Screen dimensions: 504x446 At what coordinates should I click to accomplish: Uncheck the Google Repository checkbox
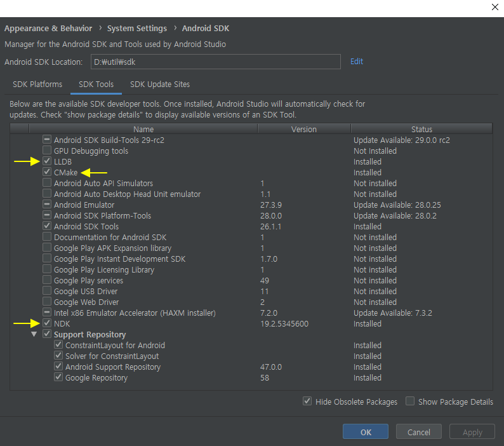58,377
